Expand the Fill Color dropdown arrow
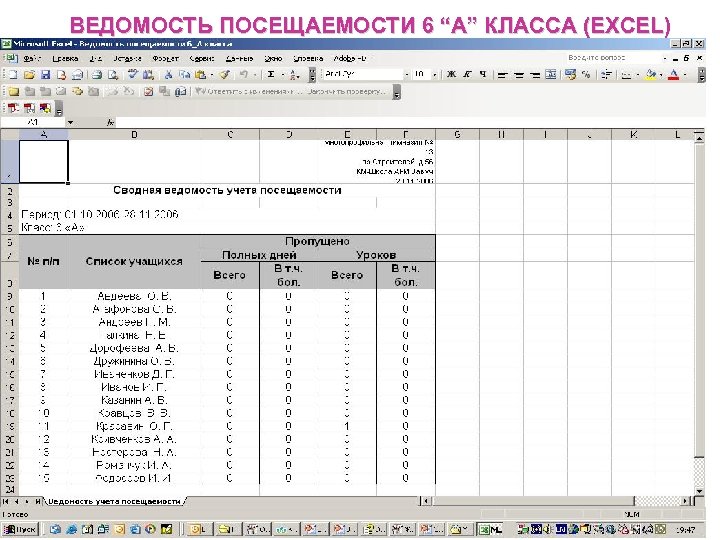Image resolution: width=720 pixels, height=540 pixels. tap(661, 74)
